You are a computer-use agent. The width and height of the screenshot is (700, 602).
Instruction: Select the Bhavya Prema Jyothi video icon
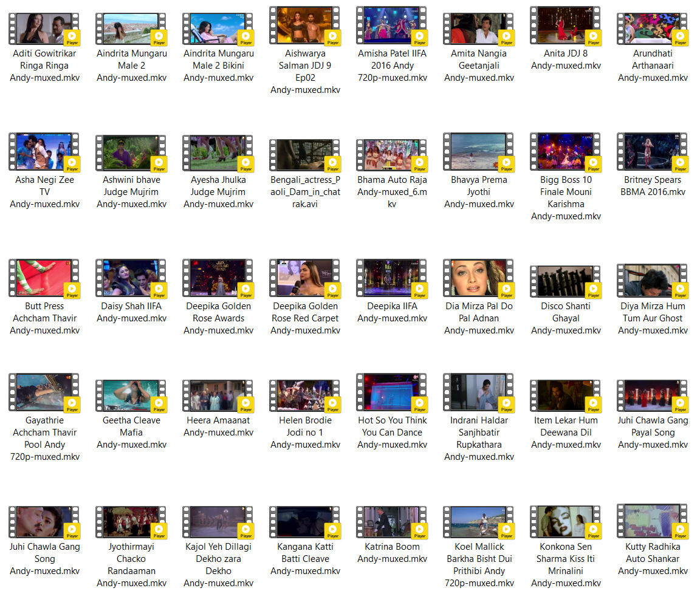tap(479, 152)
